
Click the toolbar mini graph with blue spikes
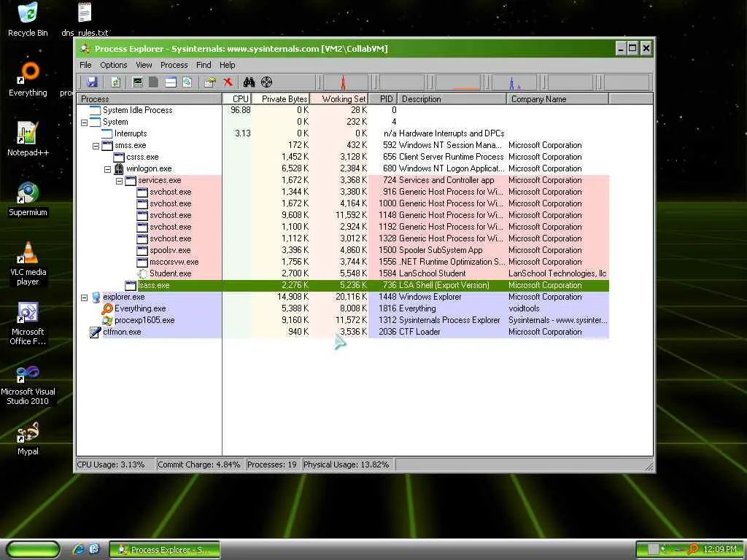point(514,82)
